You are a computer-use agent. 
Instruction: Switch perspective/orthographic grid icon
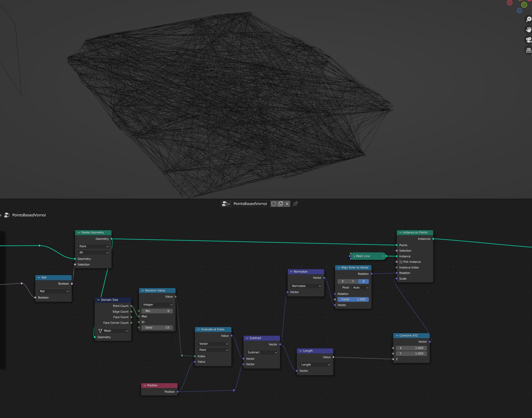tap(528, 50)
